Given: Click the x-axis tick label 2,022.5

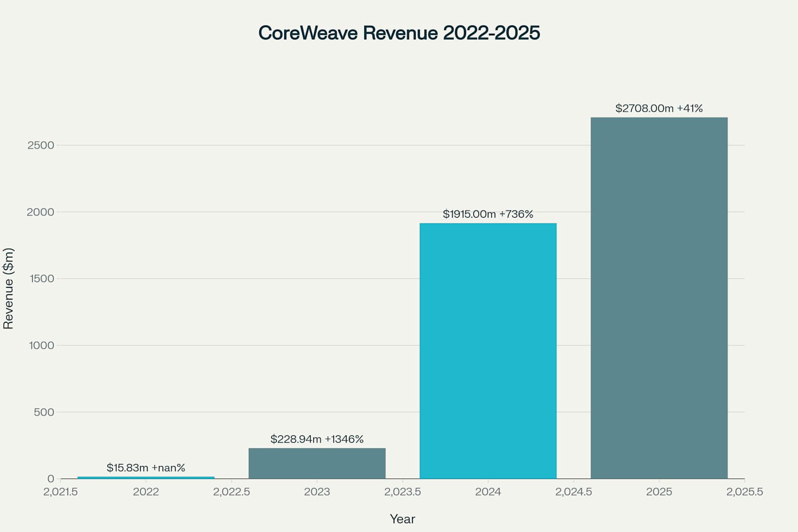Looking at the screenshot, I should pyautogui.click(x=231, y=491).
